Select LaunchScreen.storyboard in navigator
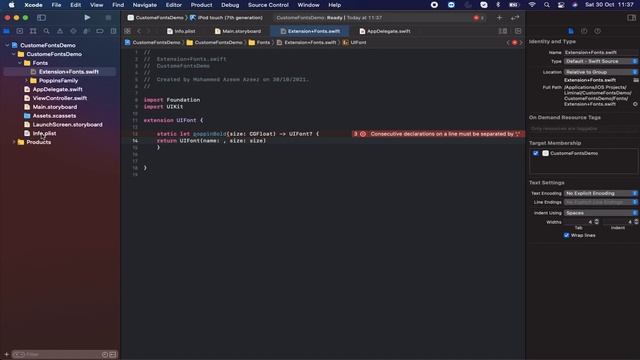The width and height of the screenshot is (640, 360). [x=67, y=124]
